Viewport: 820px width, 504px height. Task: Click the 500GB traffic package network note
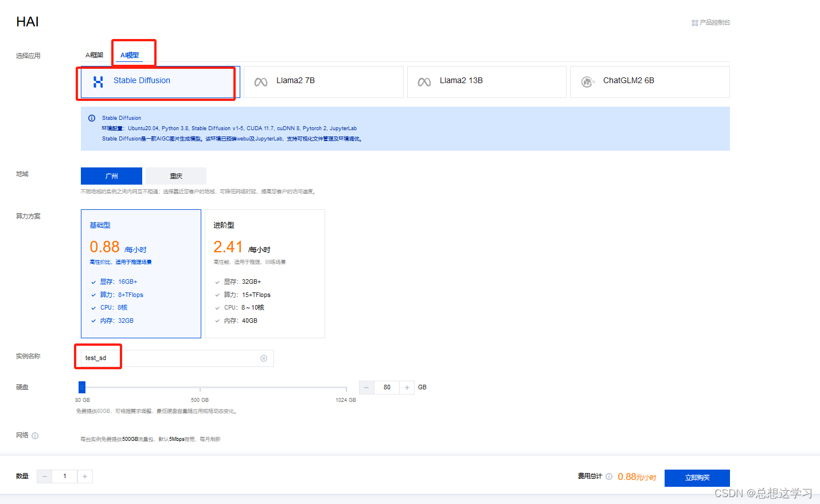pos(150,439)
